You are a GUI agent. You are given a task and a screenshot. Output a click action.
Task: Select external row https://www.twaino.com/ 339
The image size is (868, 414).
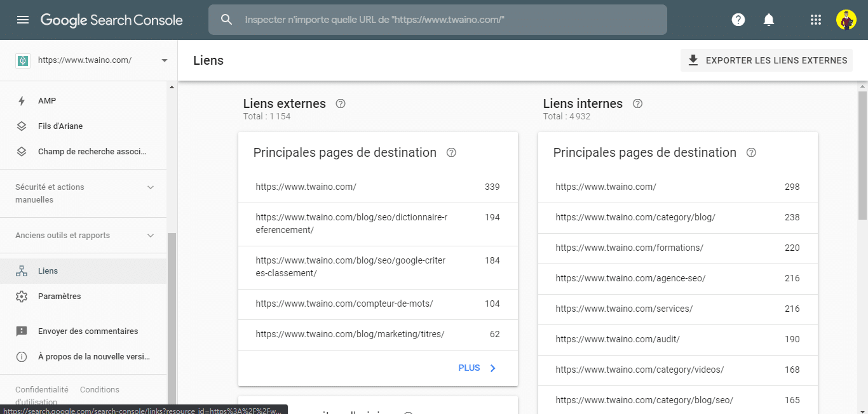click(378, 187)
